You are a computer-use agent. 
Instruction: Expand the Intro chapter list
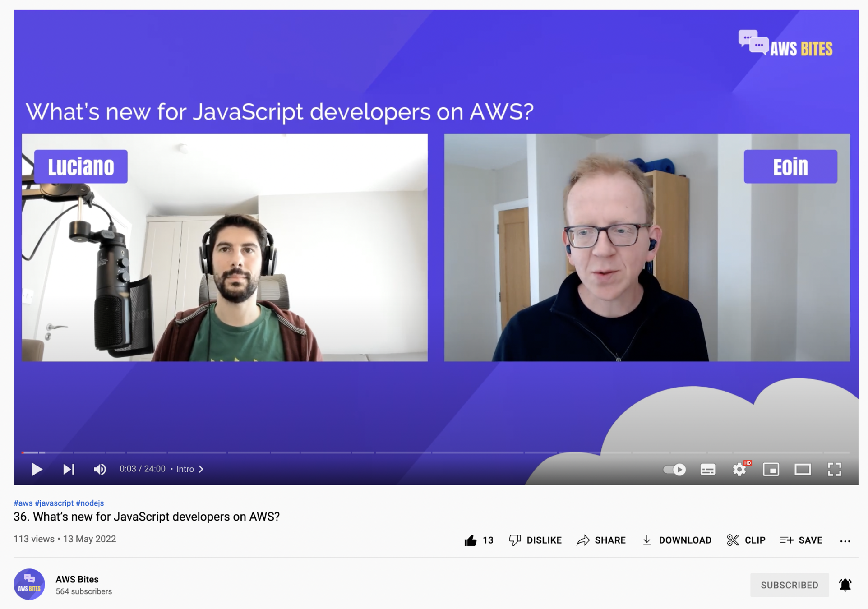(x=190, y=469)
